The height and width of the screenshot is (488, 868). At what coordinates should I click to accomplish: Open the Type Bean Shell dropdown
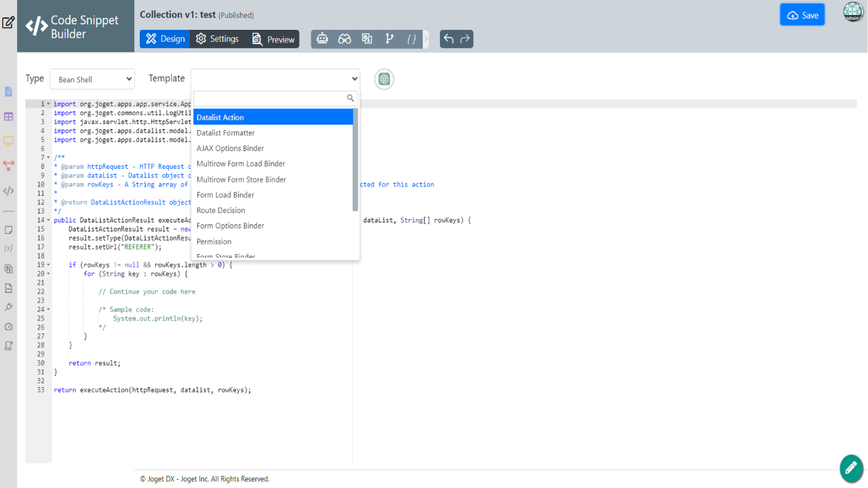pos(92,79)
